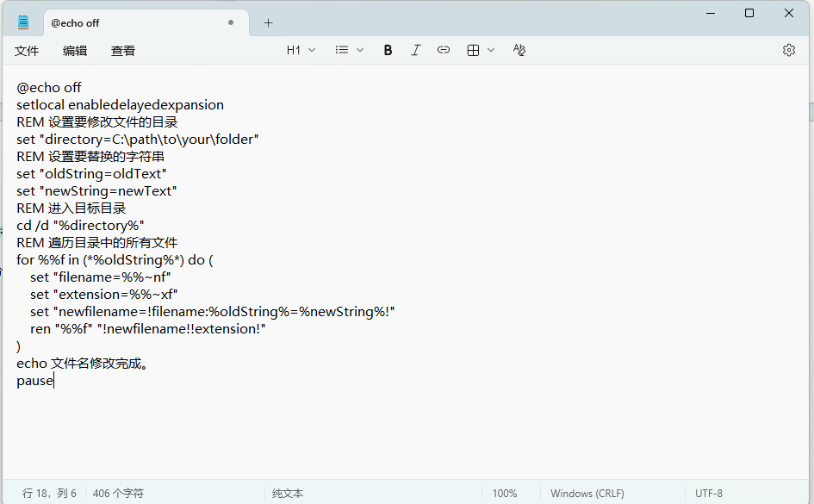Open the 编辑 menu
814x504 pixels.
[x=75, y=50]
